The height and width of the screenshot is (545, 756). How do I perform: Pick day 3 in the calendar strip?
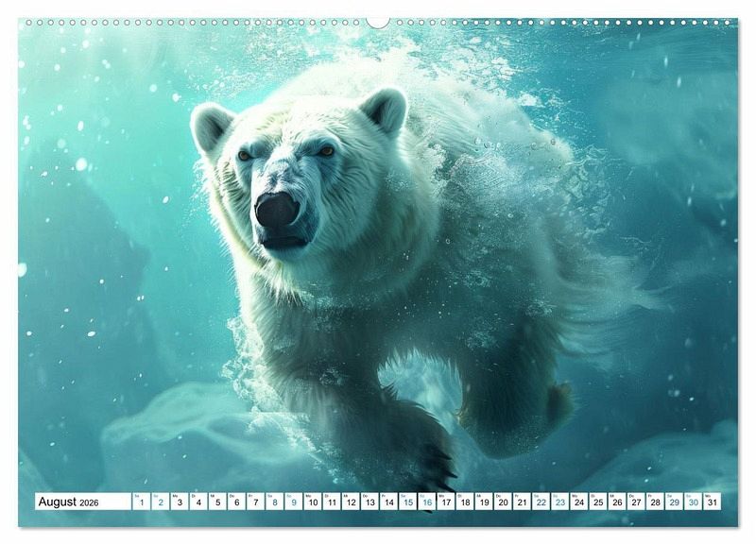[x=180, y=502]
